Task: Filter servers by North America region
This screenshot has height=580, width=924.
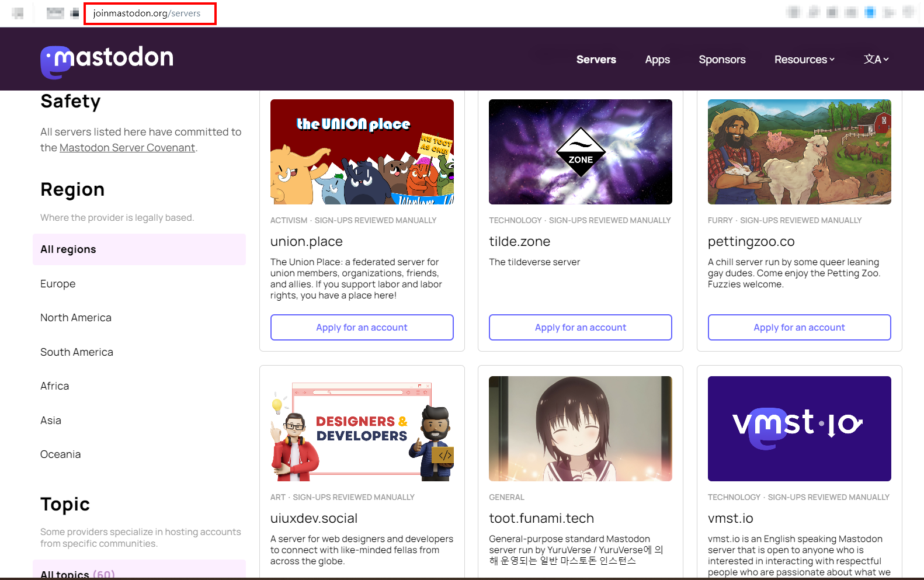Action: pos(76,318)
